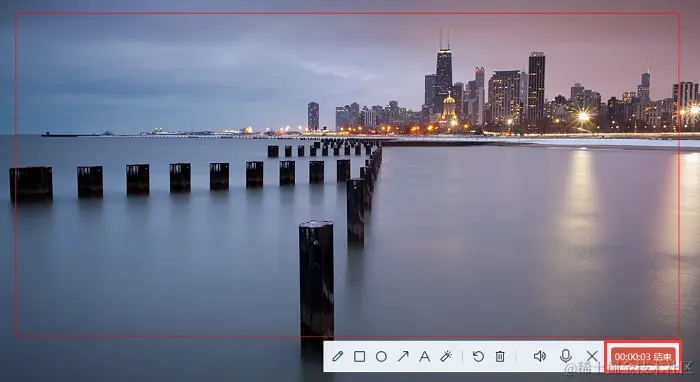Select the text tool
This screenshot has height=382, width=700.
(425, 356)
